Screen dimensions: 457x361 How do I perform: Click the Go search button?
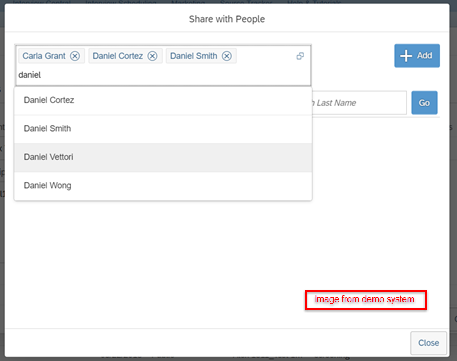click(x=424, y=103)
